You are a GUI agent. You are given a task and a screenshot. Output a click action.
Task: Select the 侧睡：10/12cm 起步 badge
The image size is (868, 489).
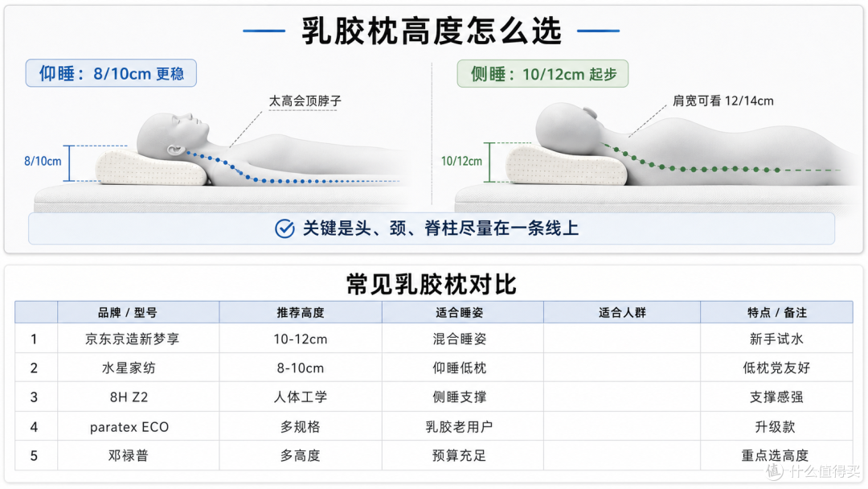point(542,74)
